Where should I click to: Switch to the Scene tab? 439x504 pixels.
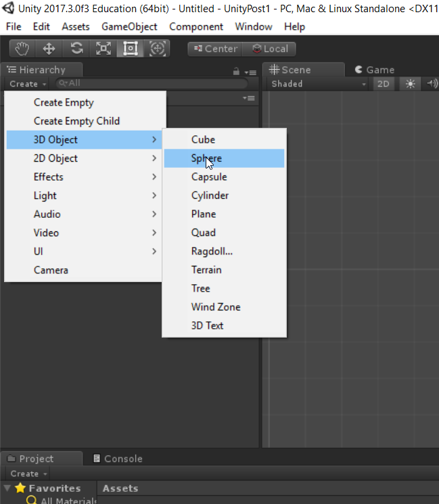point(304,70)
